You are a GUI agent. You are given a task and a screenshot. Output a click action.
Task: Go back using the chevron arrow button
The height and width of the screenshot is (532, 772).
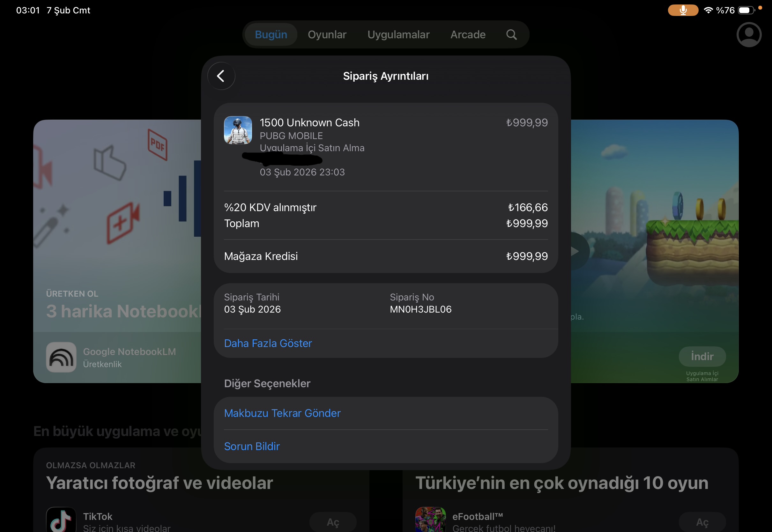[221, 76]
